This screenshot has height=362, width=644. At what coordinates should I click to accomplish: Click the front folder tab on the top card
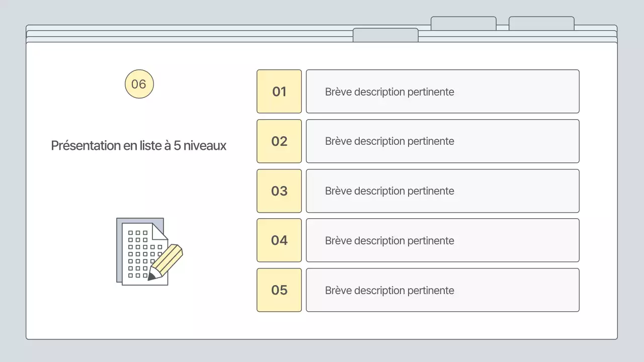coord(385,35)
